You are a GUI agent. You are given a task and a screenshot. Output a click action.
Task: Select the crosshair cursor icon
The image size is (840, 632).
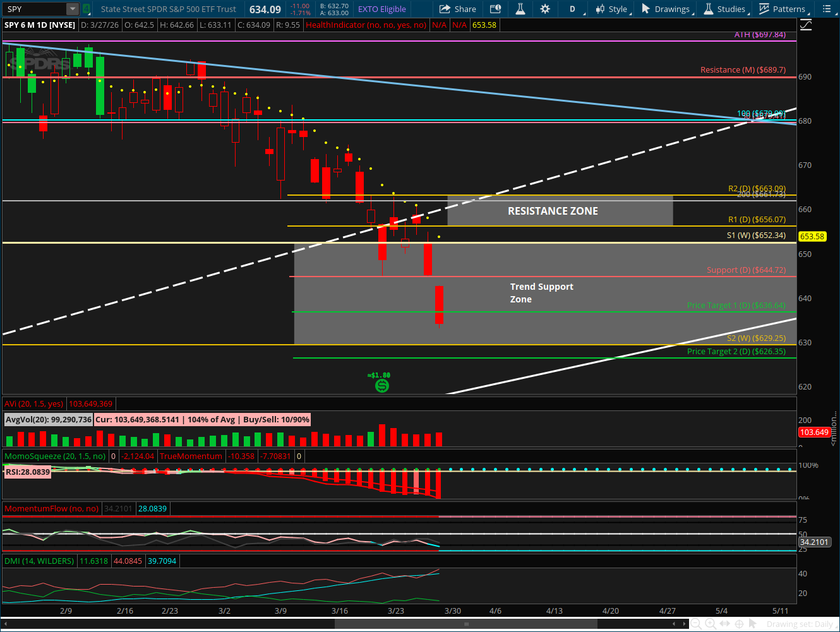[739, 624]
